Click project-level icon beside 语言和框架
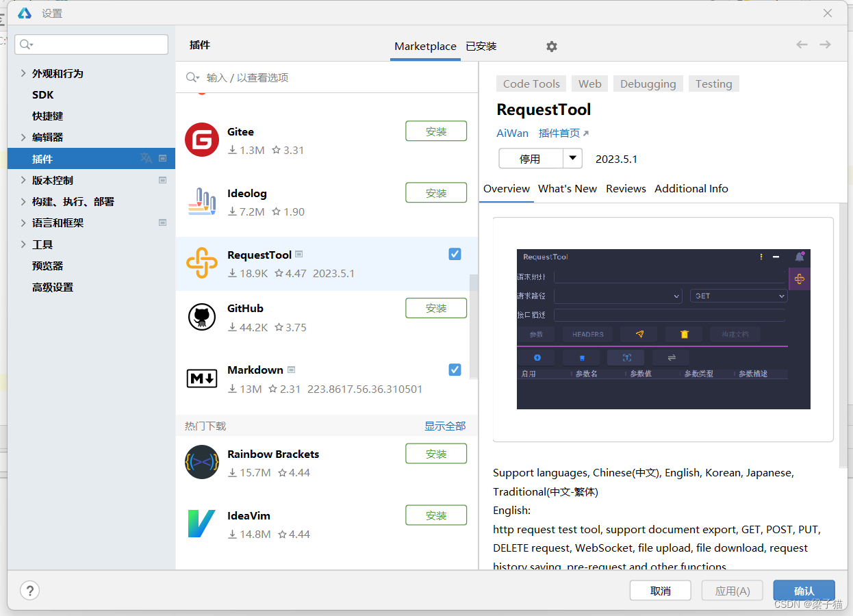853x616 pixels. pyautogui.click(x=163, y=222)
